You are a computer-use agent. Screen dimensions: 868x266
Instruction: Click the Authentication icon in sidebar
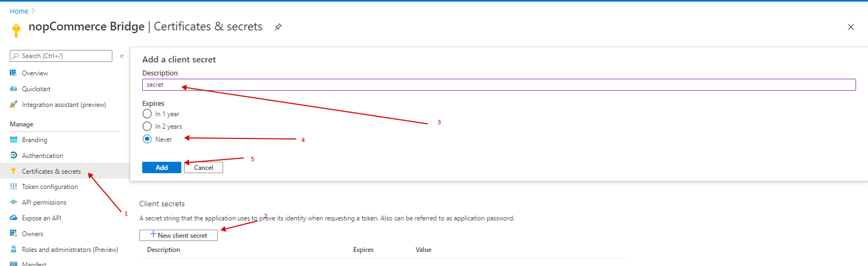point(13,155)
